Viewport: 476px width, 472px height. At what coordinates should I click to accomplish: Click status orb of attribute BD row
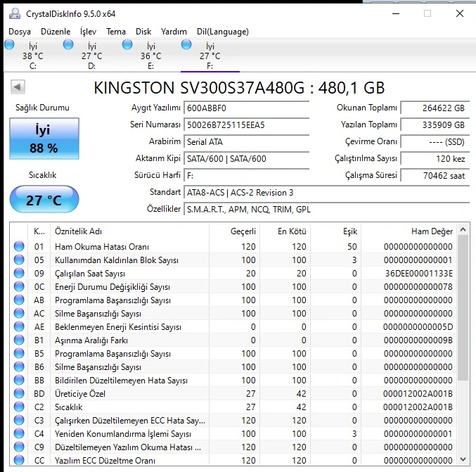pos(19,393)
